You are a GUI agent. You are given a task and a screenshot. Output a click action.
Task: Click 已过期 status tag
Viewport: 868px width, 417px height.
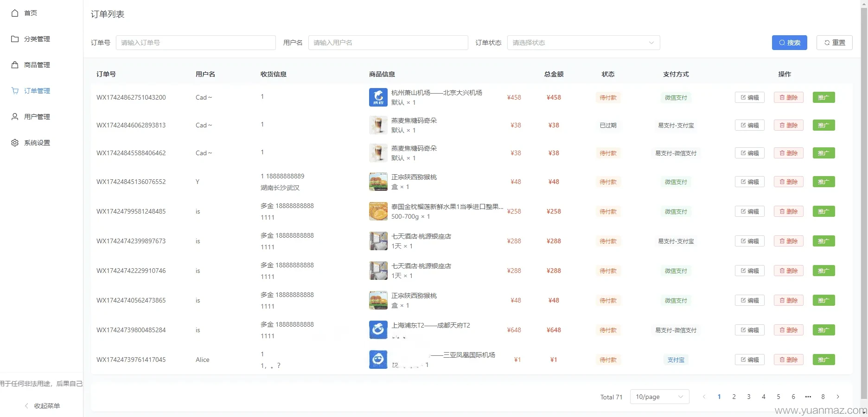point(608,125)
